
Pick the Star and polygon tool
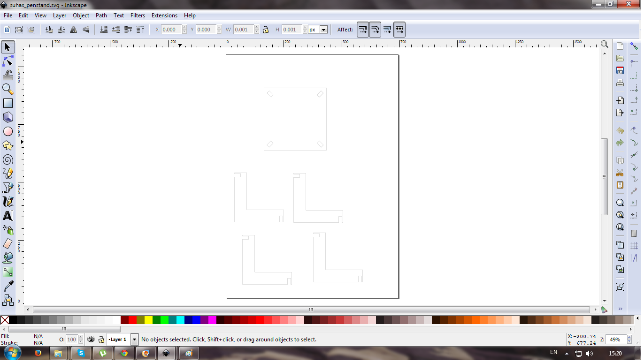point(8,145)
